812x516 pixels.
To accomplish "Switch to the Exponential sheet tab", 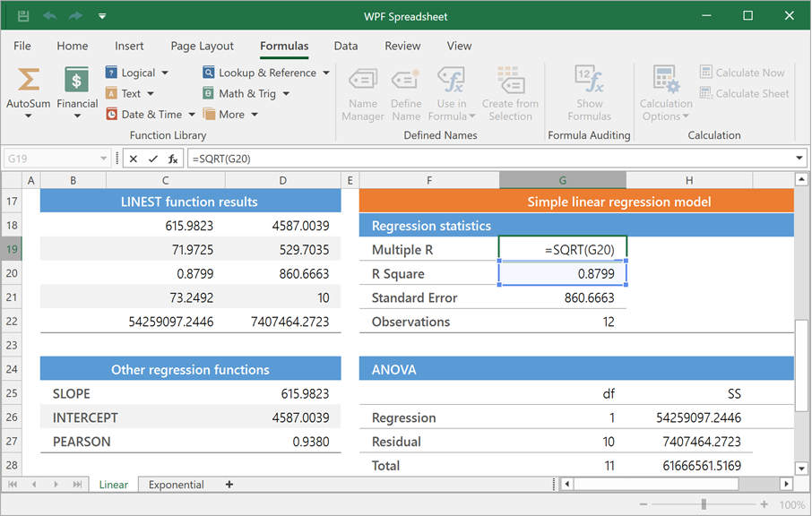I will tap(176, 484).
